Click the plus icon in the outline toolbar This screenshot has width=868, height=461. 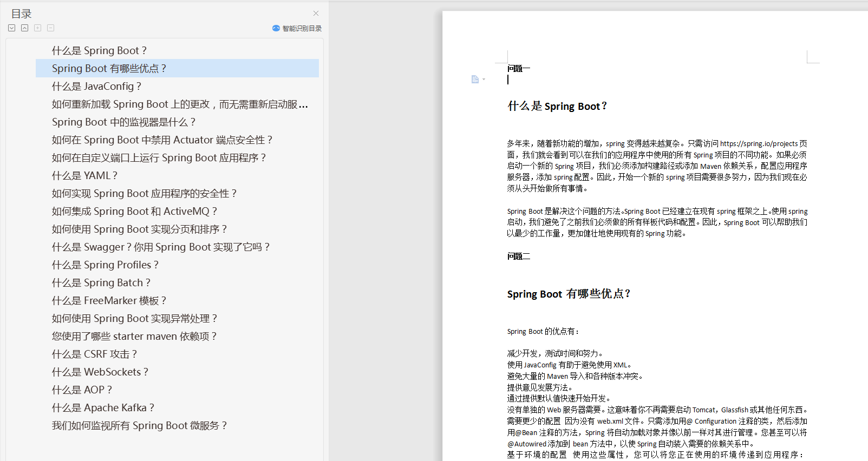point(38,28)
